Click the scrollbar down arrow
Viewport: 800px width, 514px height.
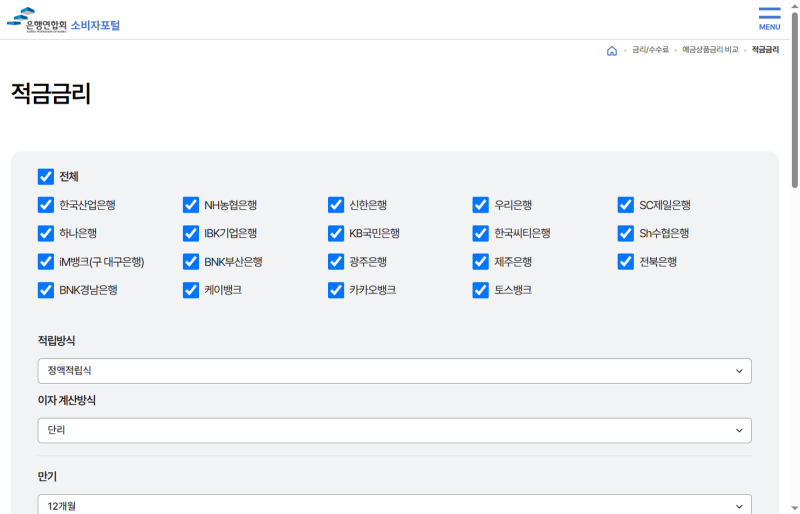(794, 508)
